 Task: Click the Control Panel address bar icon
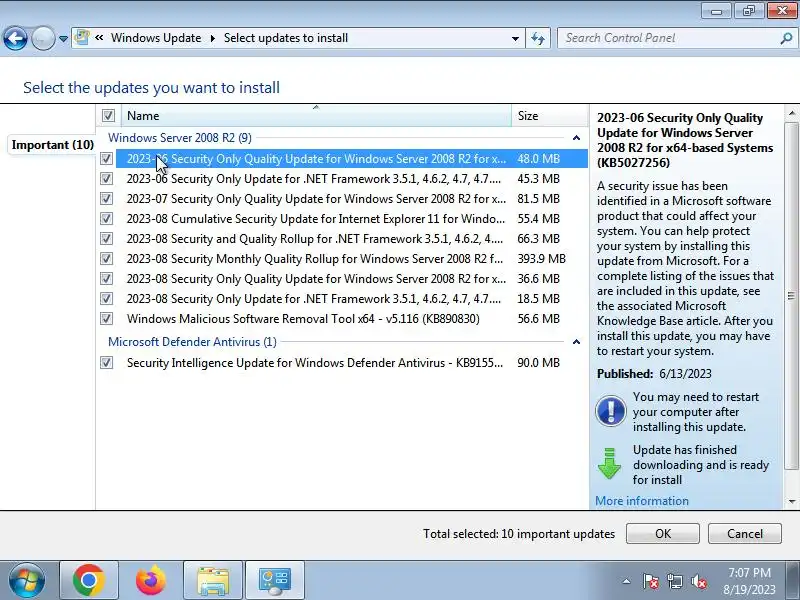point(82,38)
